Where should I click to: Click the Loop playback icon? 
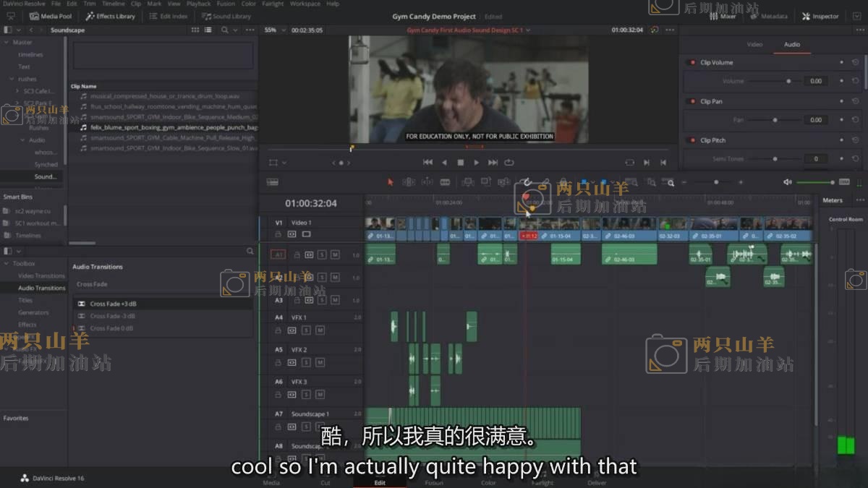coord(509,163)
